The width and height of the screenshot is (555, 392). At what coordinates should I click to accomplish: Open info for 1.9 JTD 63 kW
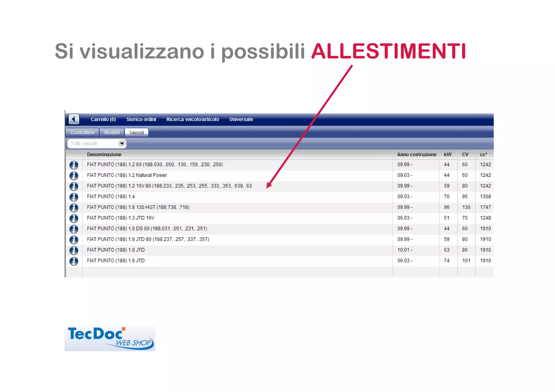74,250
